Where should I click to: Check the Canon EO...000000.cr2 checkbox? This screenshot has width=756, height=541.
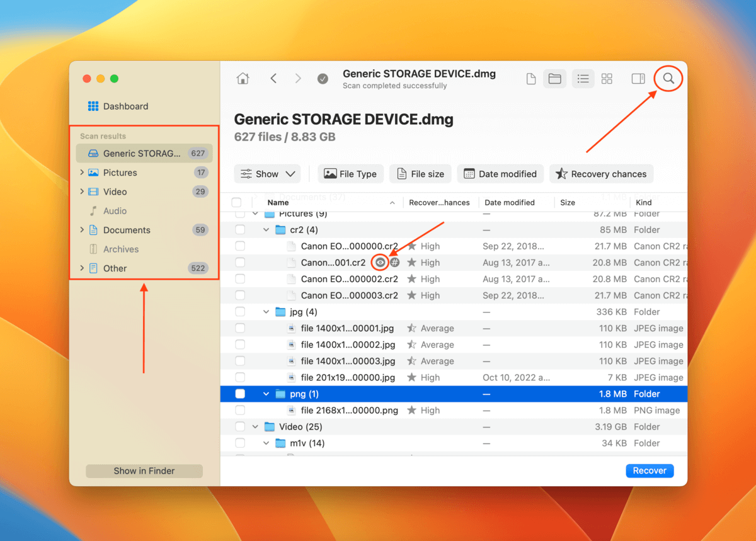click(x=240, y=246)
